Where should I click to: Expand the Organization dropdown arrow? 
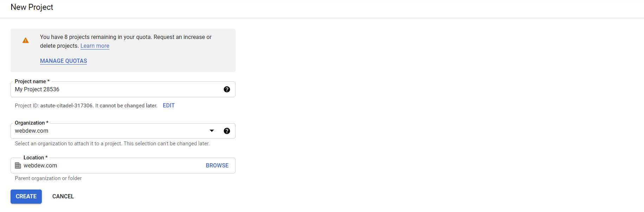pyautogui.click(x=212, y=131)
